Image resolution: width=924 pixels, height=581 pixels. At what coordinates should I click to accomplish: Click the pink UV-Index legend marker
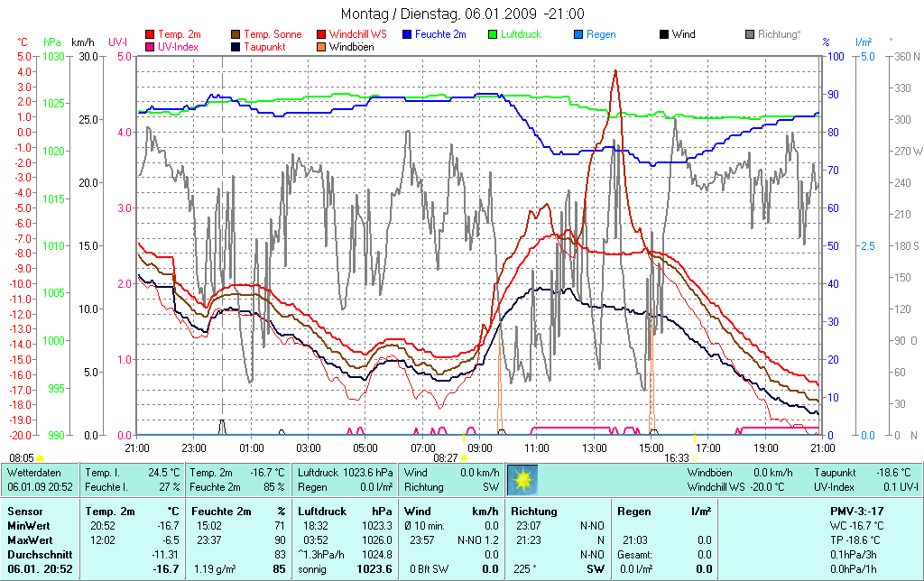pos(150,47)
